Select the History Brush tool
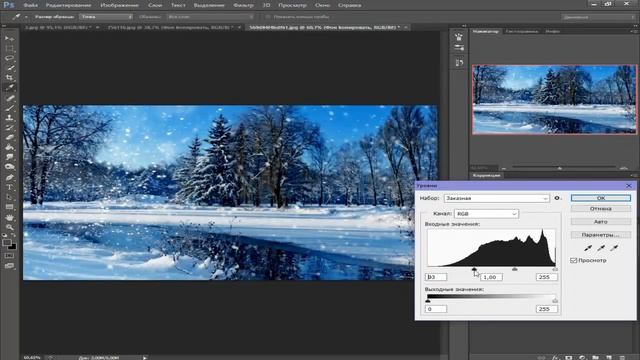Image resolution: width=640 pixels, height=360 pixels. point(9,128)
